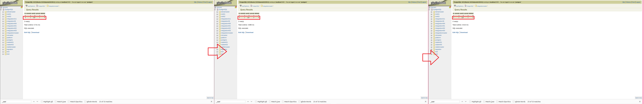
Task: Click behatmaster database icon in 0.721 ms window
Action: coord(5,12)
